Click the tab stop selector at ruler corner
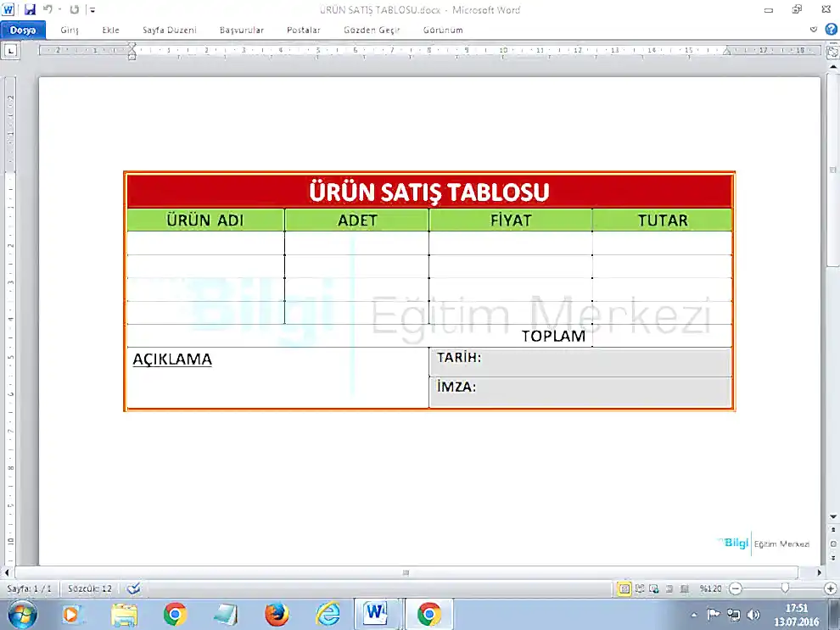This screenshot has height=630, width=840. click(x=11, y=51)
